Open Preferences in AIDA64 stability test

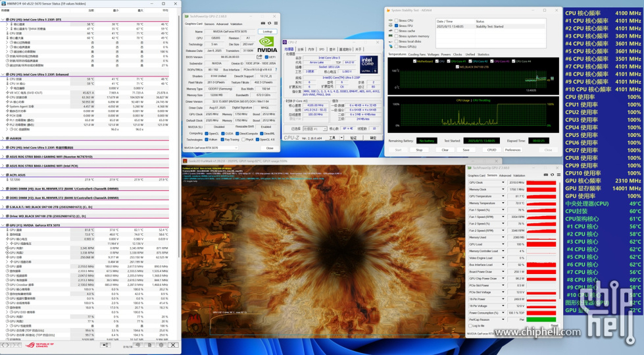coord(512,150)
